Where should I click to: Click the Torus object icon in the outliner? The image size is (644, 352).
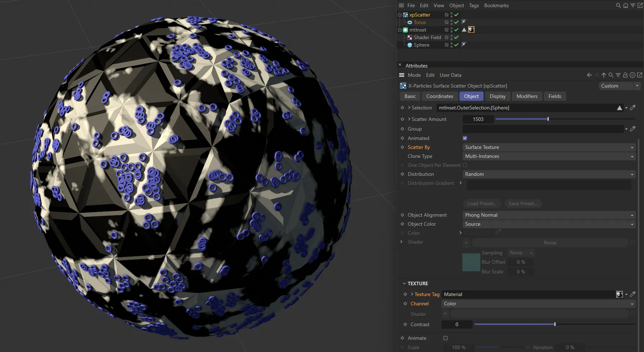[410, 22]
